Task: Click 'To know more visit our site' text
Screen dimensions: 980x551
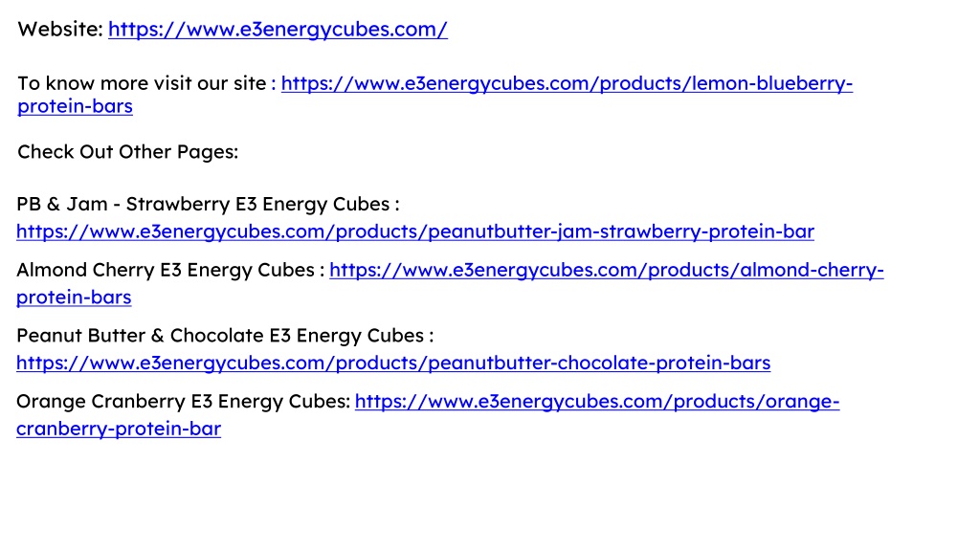Action: 142,83
